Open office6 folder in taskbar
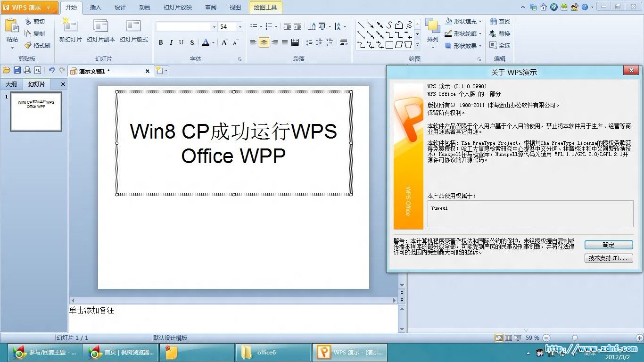 (x=273, y=353)
